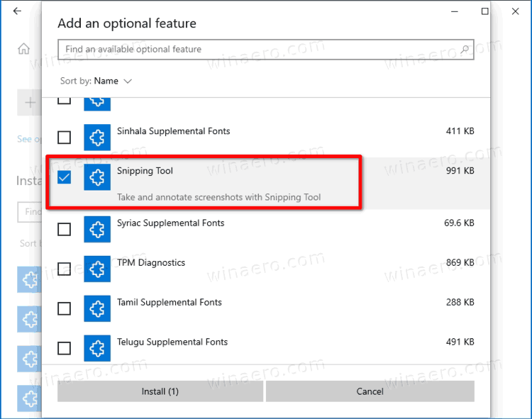
Task: Uncheck the Snipping Tool checkbox
Action: tap(64, 177)
